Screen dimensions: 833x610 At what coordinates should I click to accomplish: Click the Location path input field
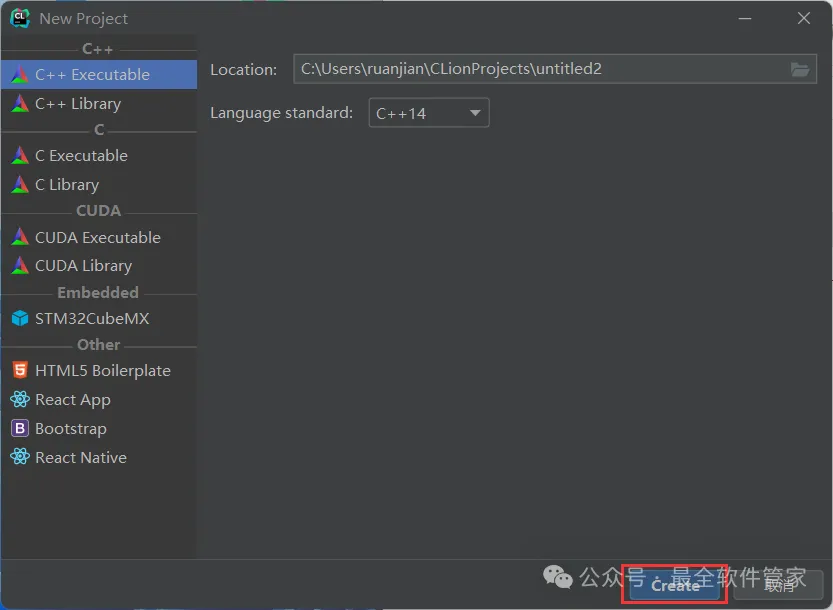[555, 69]
